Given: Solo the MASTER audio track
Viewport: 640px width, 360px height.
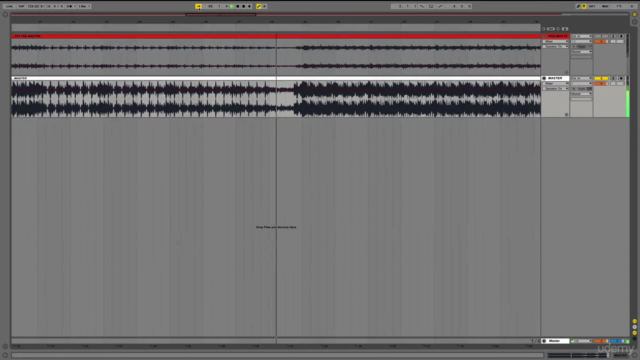Looking at the screenshot, I should pos(613,78).
